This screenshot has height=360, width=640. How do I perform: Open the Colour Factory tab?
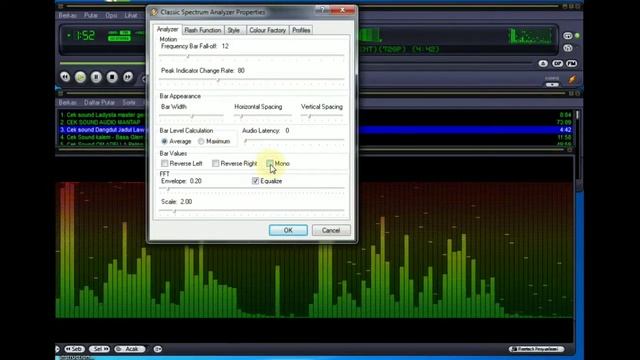[x=267, y=30]
